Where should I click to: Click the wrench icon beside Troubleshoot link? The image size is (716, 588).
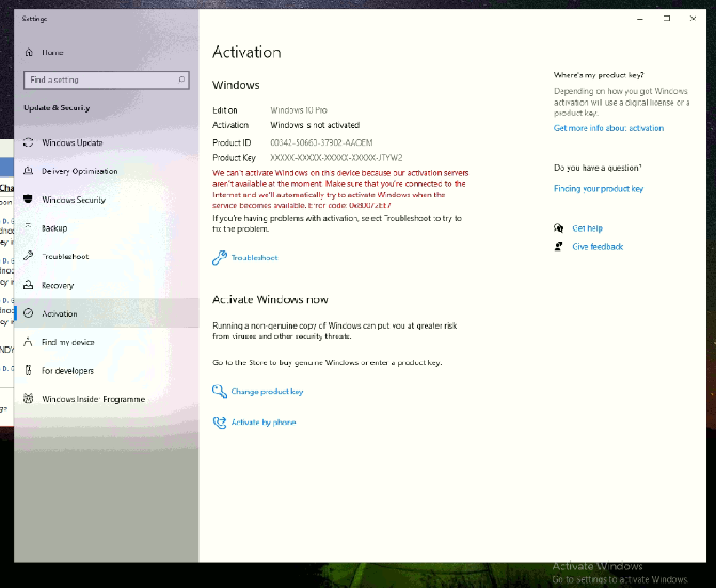point(219,258)
